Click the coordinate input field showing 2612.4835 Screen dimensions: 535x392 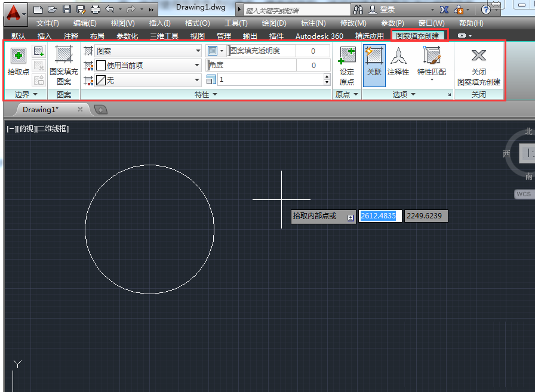pos(380,216)
